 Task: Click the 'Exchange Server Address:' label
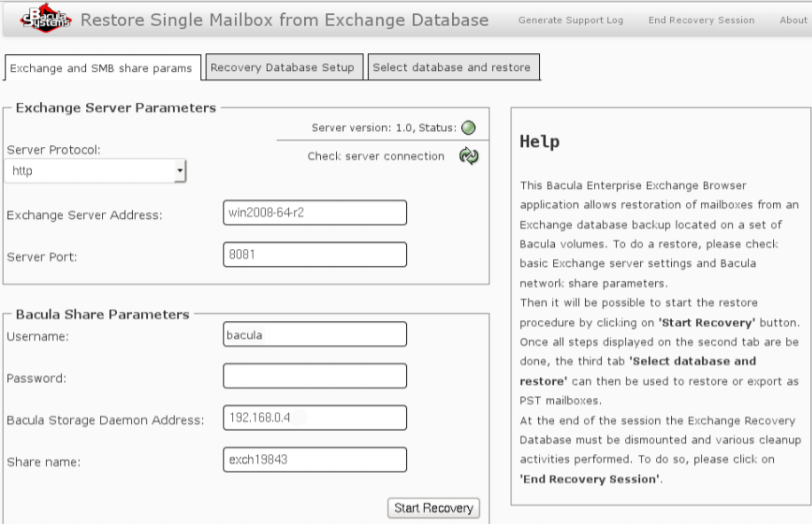[84, 215]
